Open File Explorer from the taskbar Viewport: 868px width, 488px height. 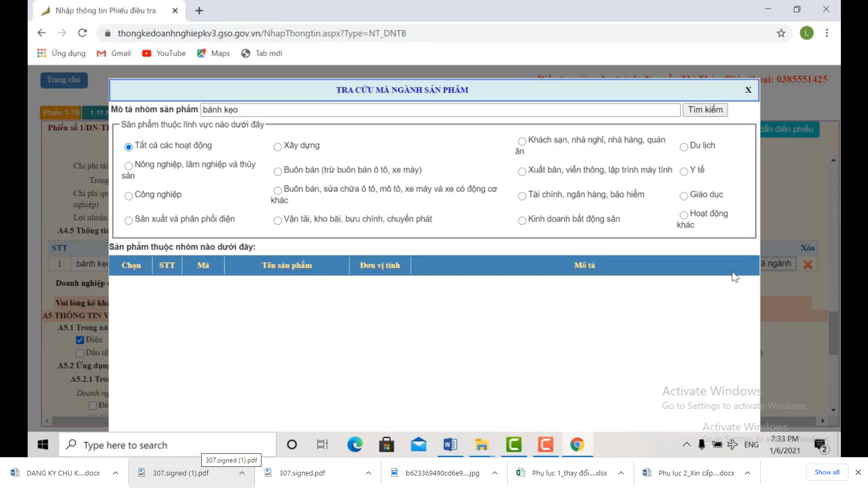pyautogui.click(x=482, y=445)
